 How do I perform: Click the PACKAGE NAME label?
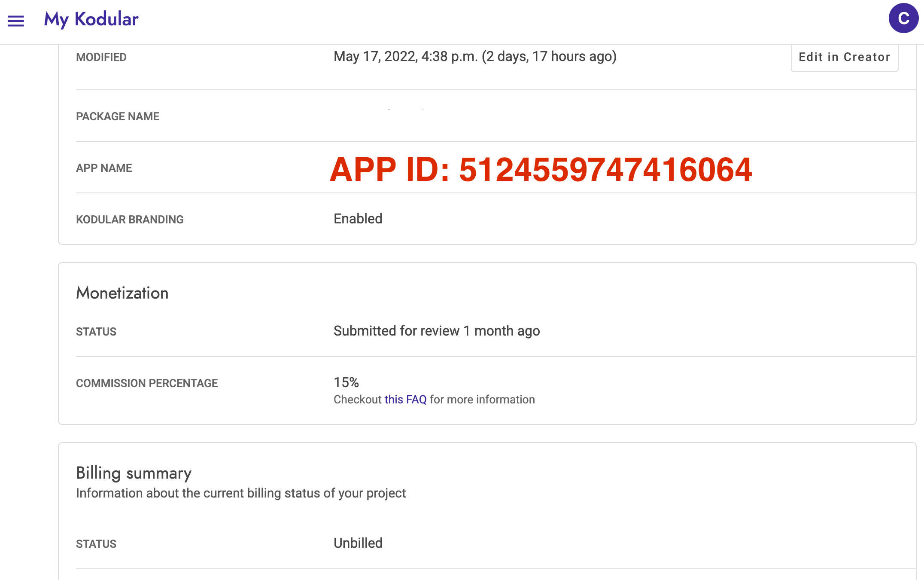[x=118, y=116]
